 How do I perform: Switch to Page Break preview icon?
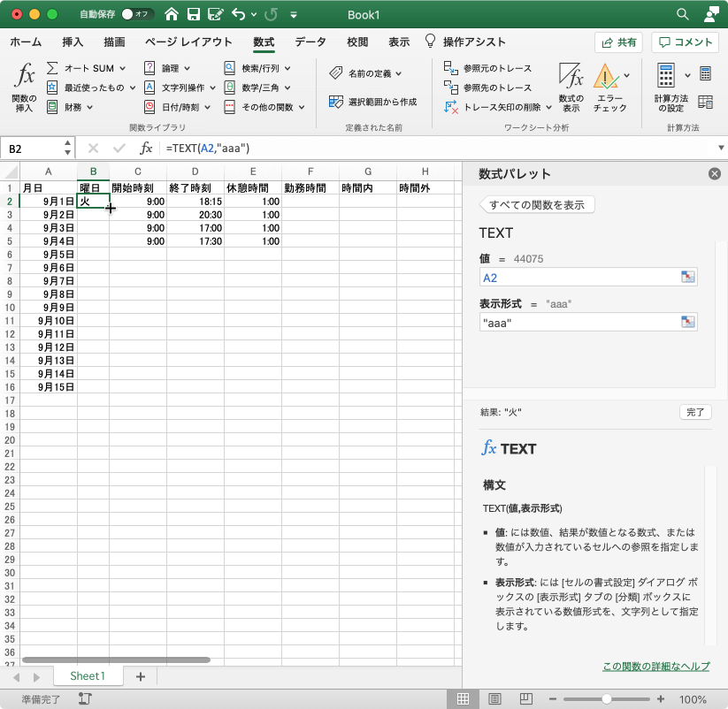[x=525, y=698]
